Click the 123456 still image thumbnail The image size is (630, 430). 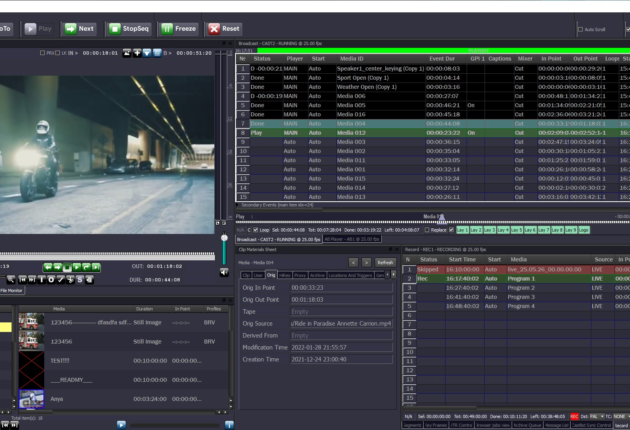(x=31, y=342)
